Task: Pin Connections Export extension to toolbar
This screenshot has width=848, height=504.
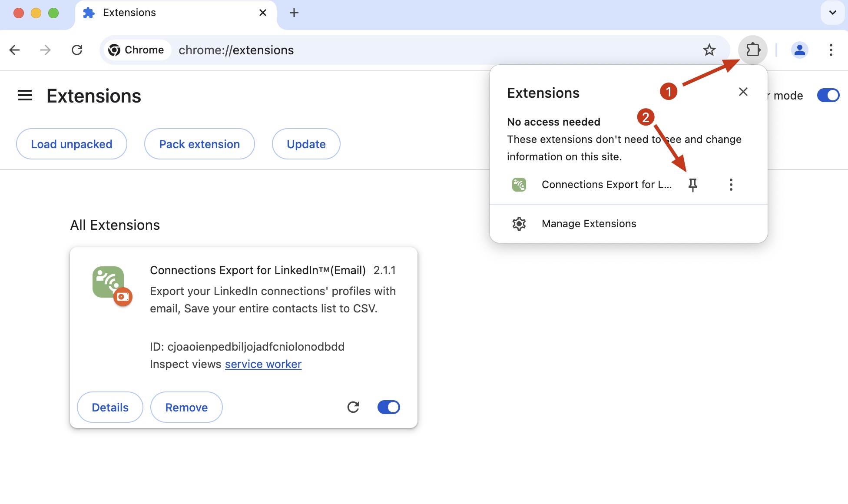Action: (x=693, y=185)
